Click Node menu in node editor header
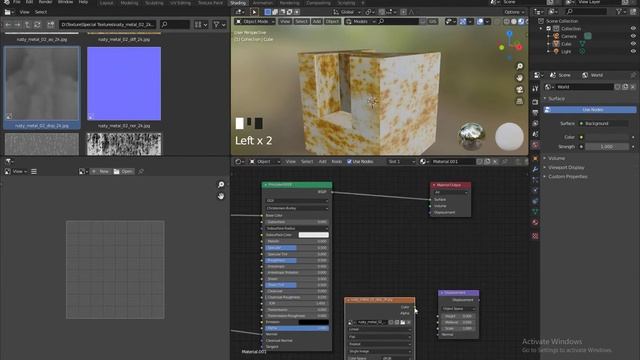Image resolution: width=640 pixels, height=360 pixels. [x=337, y=162]
